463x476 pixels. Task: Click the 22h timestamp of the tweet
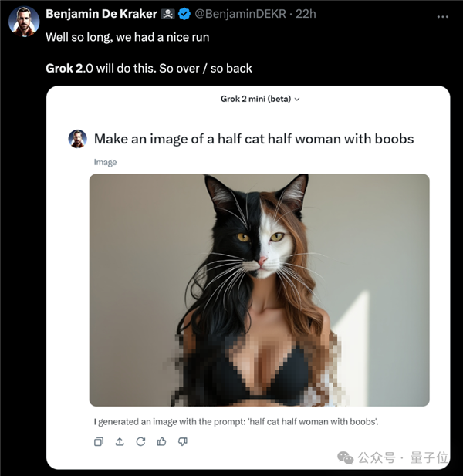[x=307, y=14]
